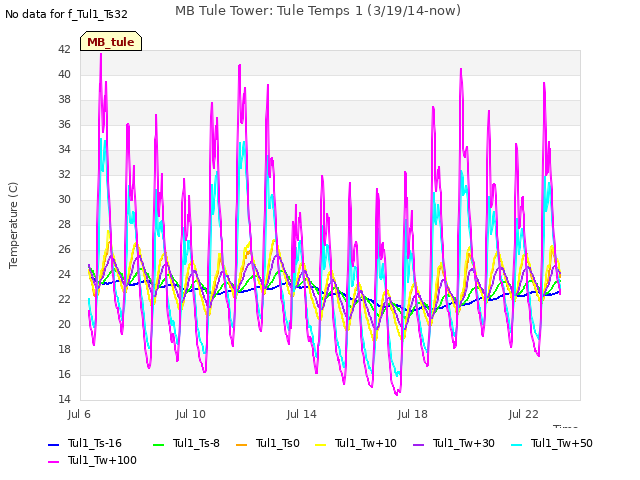The width and height of the screenshot is (640, 480).
Task: Select the Tul1_Tw+100 legend label
Action: 102,460
